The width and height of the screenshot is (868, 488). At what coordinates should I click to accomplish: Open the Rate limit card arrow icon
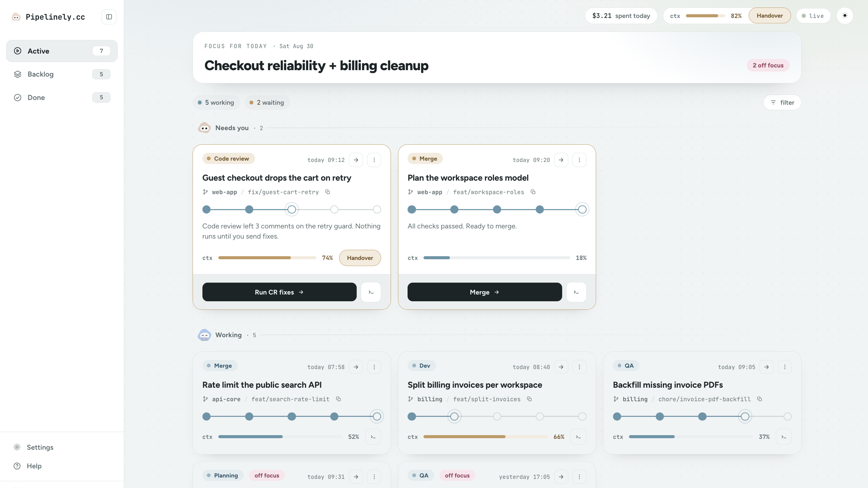click(356, 367)
